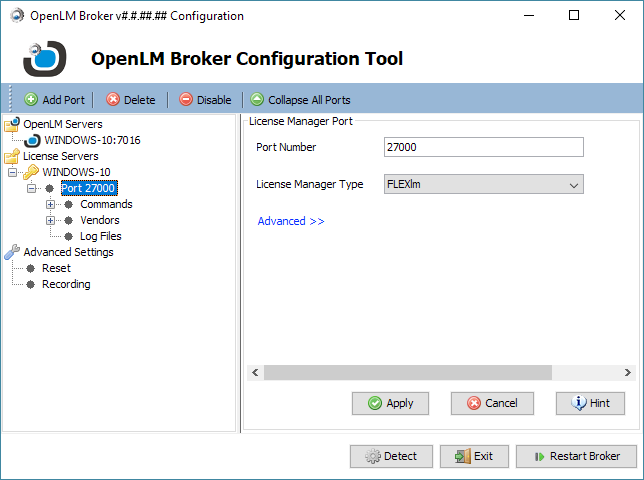
Task: Select Log Files in the tree
Action: (100, 236)
